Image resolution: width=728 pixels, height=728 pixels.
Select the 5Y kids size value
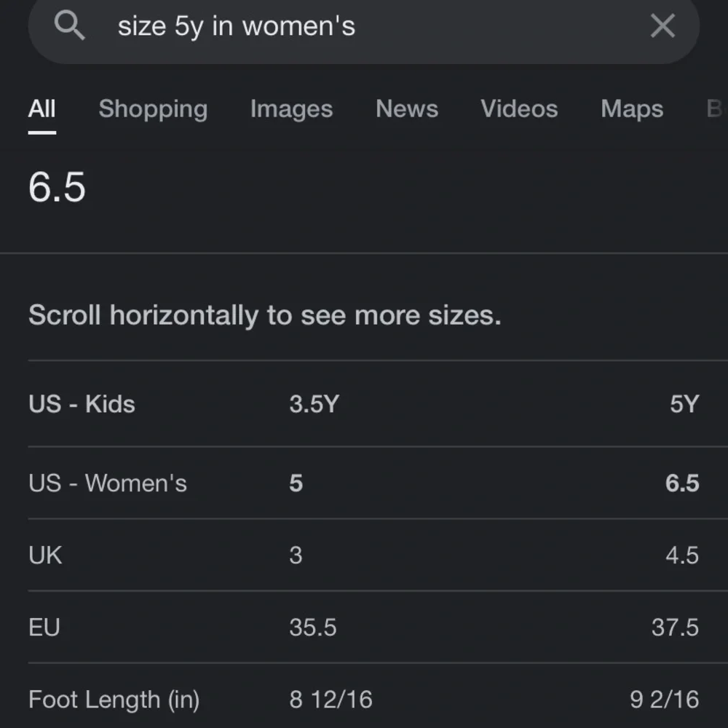point(685,404)
